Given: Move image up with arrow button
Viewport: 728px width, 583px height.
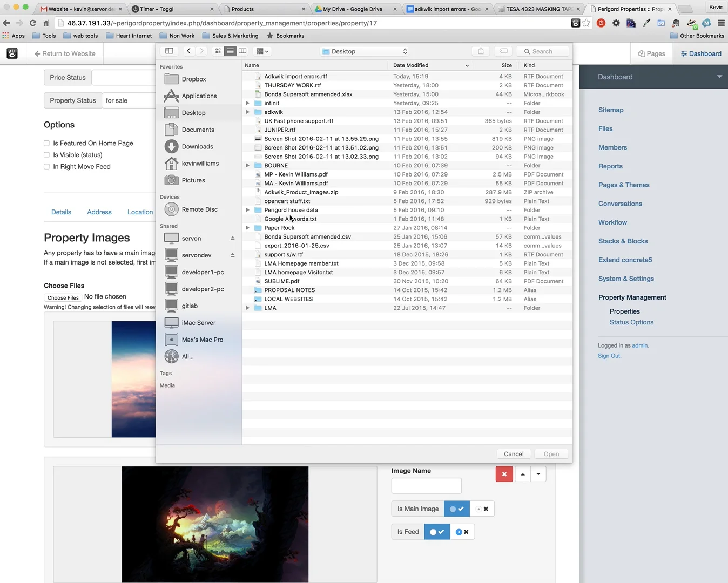Looking at the screenshot, I should [523, 474].
